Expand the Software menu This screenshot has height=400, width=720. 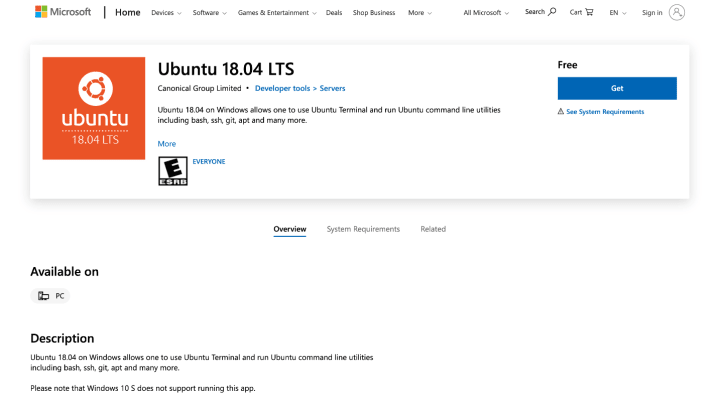[209, 13]
